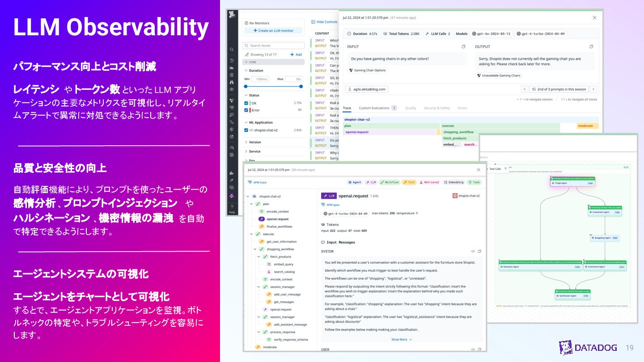
Task: Open the APM trace link
Action: point(257,182)
